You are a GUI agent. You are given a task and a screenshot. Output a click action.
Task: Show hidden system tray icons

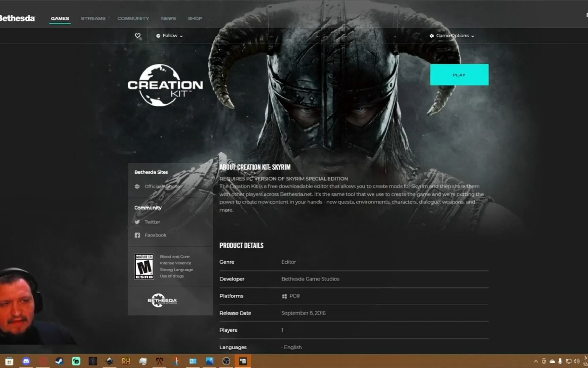(x=536, y=361)
